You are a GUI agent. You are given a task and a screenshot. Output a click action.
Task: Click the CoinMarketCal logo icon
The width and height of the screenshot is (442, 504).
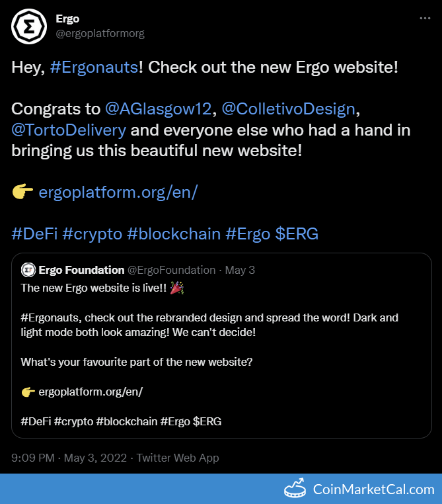[295, 489]
